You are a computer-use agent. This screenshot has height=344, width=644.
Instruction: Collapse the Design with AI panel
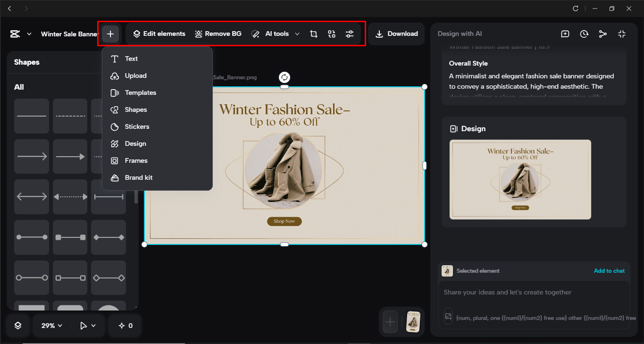click(x=622, y=34)
